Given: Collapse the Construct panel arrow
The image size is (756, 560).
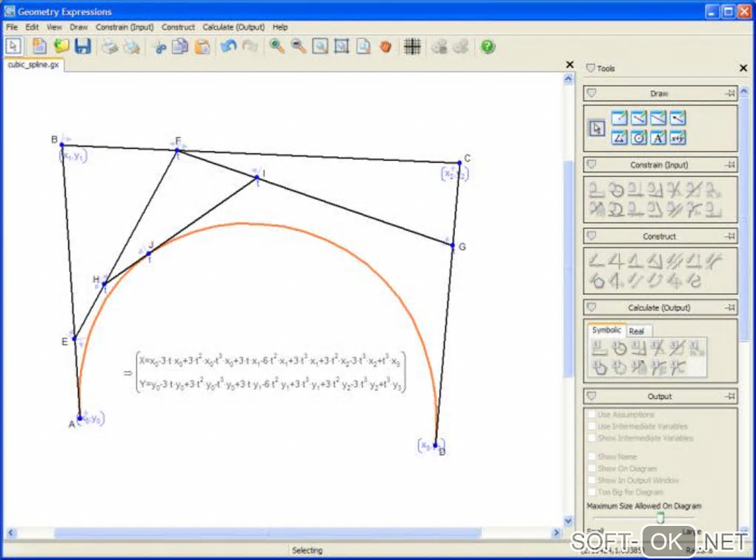Looking at the screenshot, I should 591,236.
